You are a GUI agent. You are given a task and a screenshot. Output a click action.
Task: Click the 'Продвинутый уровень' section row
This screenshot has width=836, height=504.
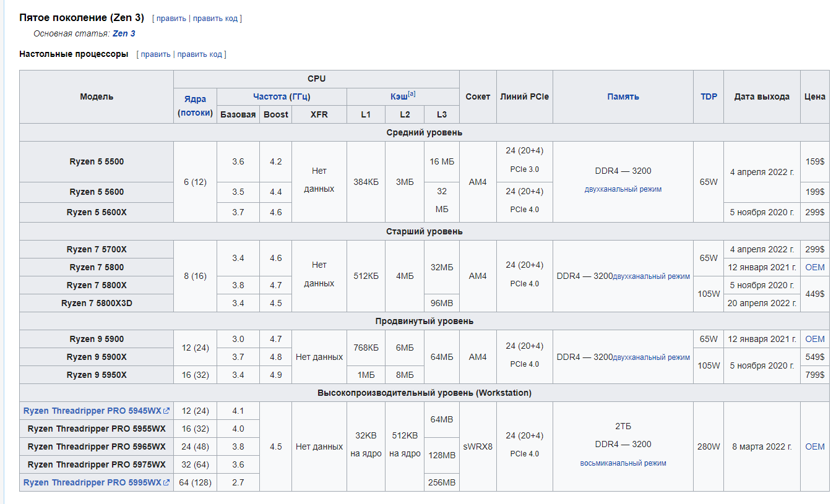[x=424, y=321]
